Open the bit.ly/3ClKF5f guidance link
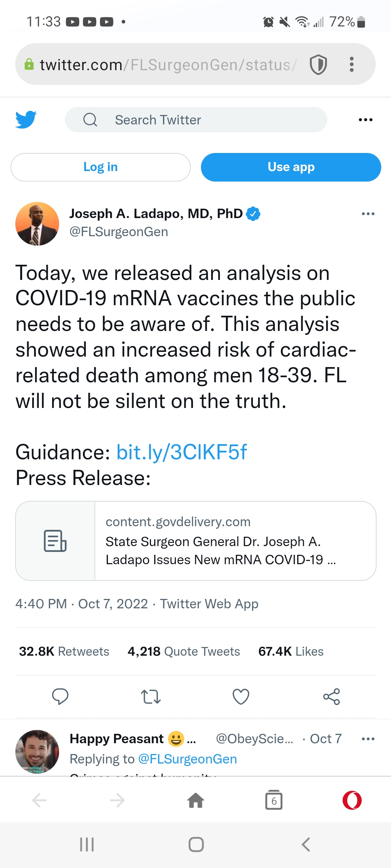The height and width of the screenshot is (868, 391). click(x=181, y=452)
